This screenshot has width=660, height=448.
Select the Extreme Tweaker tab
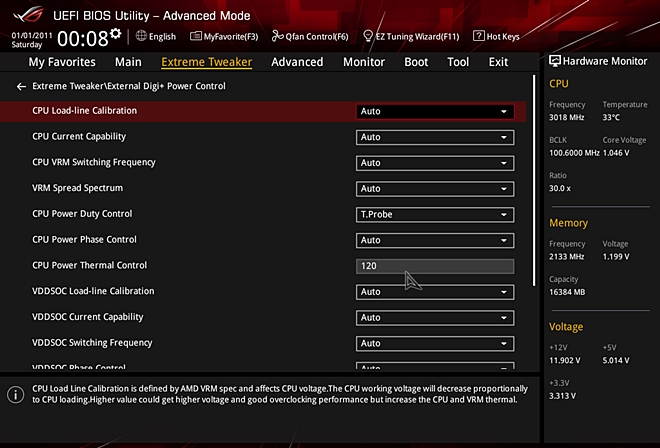pos(207,62)
